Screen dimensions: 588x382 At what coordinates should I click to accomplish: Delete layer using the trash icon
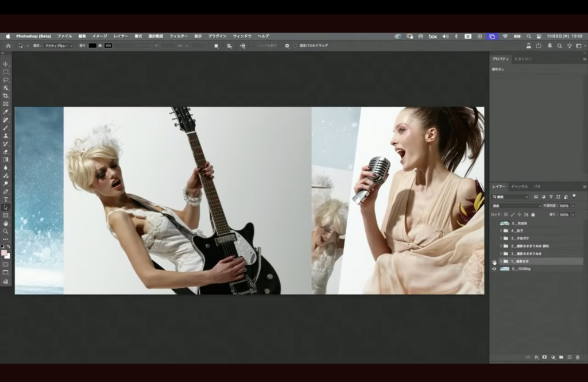pos(578,357)
